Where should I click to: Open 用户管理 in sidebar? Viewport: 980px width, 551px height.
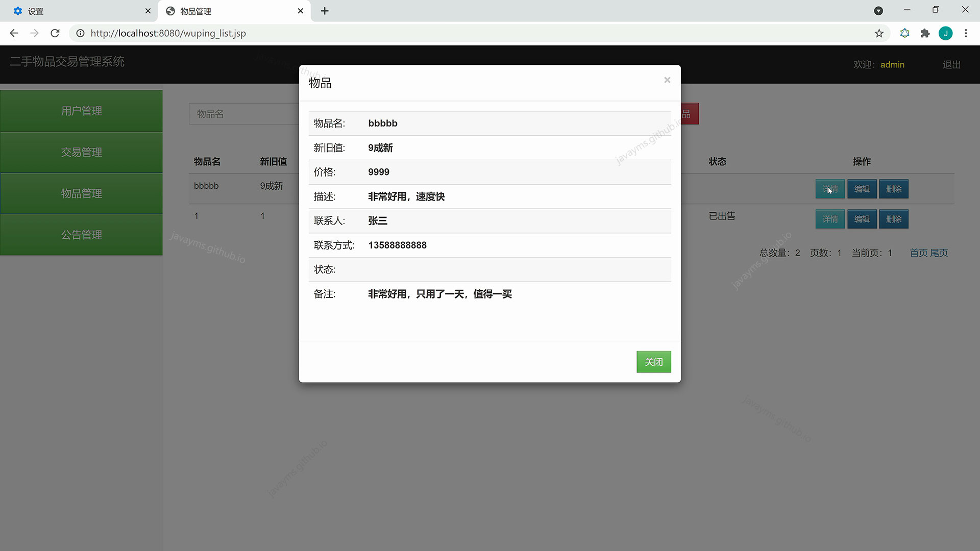pos(81,111)
